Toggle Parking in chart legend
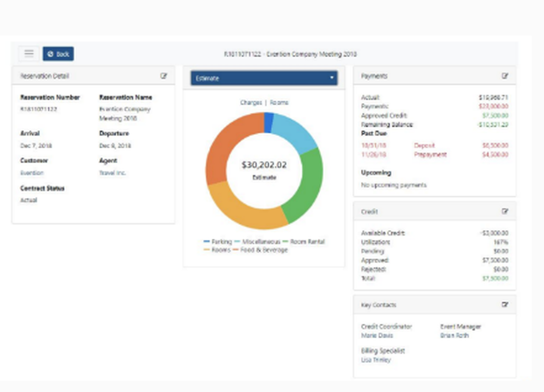This screenshot has width=544, height=392. pos(218,241)
